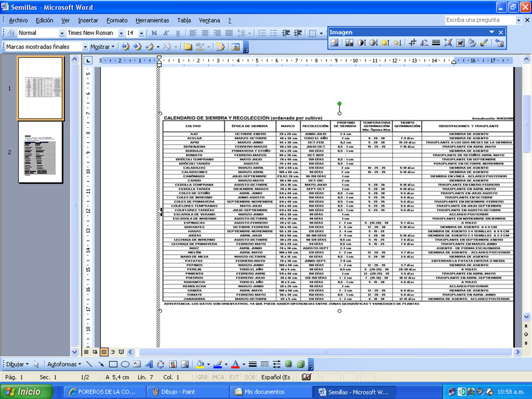Select the Crop tool in Imagen toolbar
This screenshot has width=532, height=399.
pyautogui.click(x=412, y=43)
